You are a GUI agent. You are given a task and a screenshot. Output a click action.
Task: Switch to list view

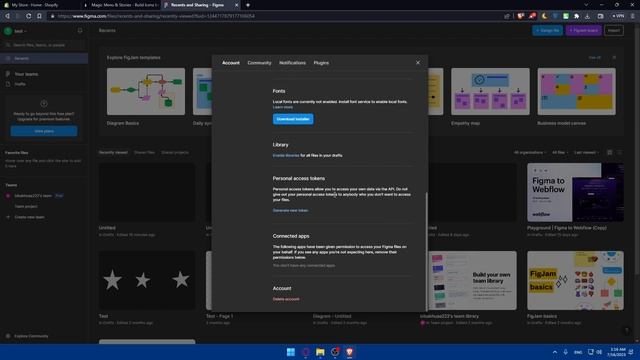[x=620, y=153]
